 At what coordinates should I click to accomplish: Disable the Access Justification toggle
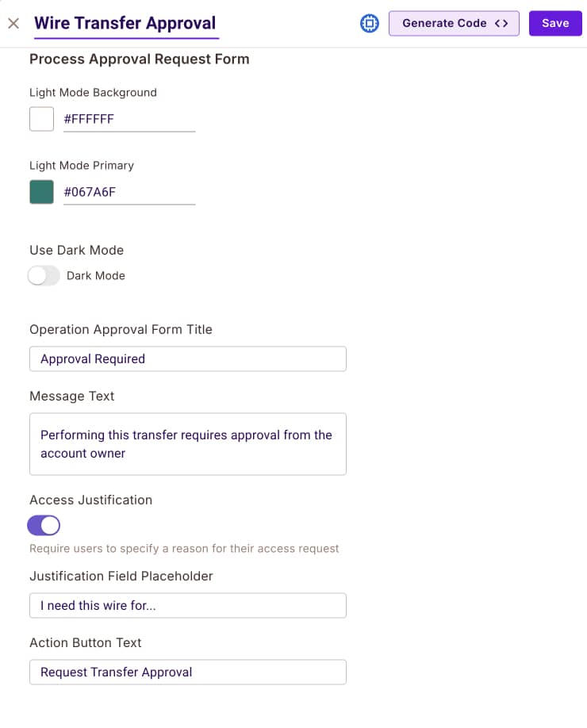(x=44, y=525)
